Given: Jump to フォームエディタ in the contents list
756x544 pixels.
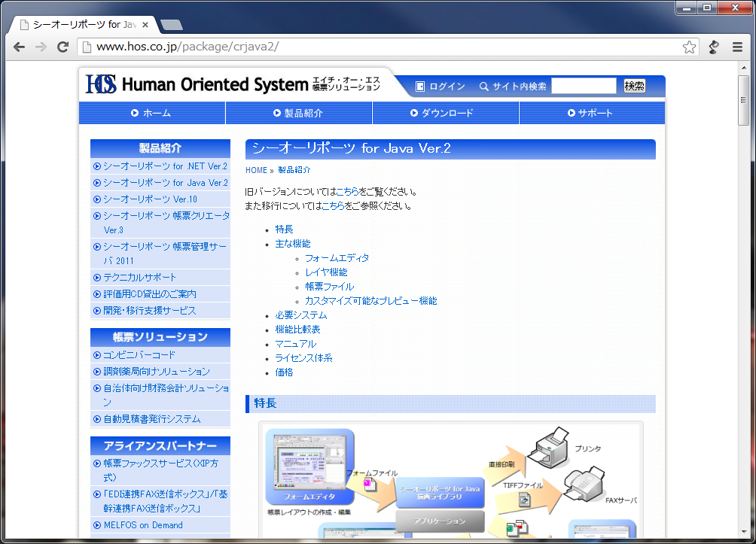Looking at the screenshot, I should (337, 258).
